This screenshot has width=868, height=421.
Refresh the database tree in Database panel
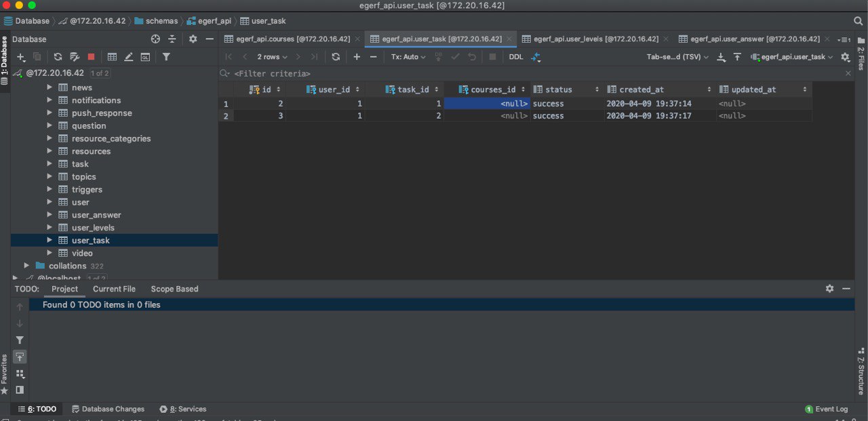[x=58, y=57]
